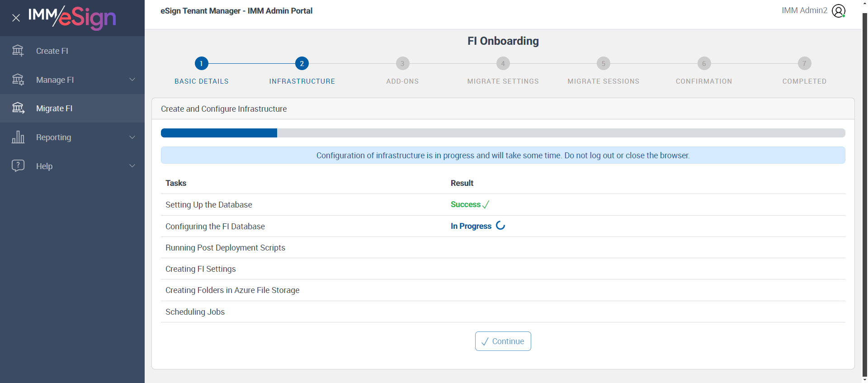Click the IMM eSign logo
The image size is (868, 383).
pos(72,17)
